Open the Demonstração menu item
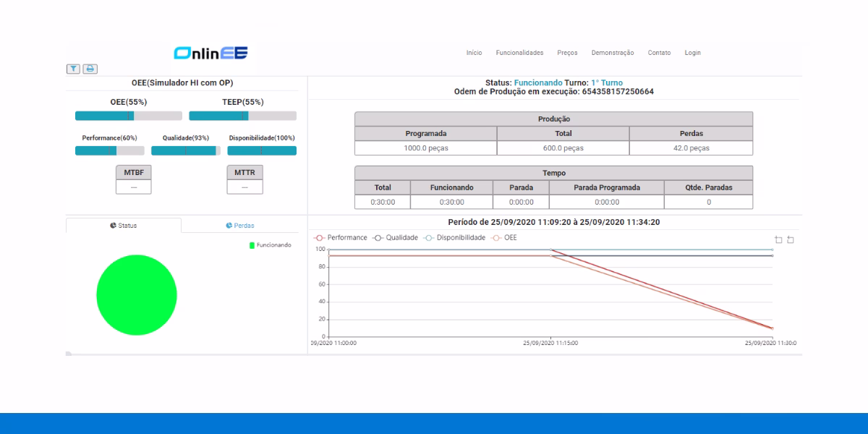The width and height of the screenshot is (868, 434). click(613, 53)
